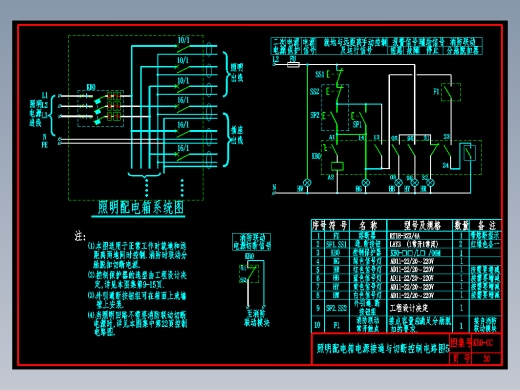Screen dimensions: 520x390
Task: Click the PE line label
Action: [45, 145]
